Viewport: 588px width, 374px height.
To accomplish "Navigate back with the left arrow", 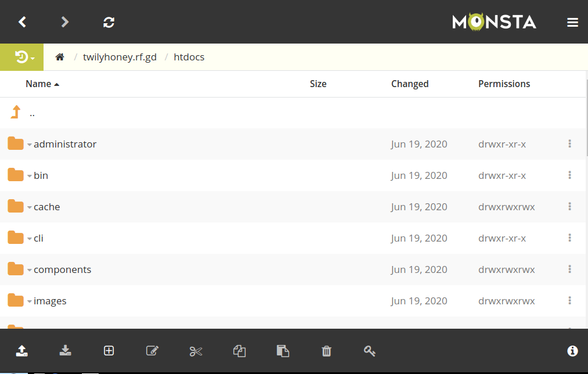I will point(22,21).
